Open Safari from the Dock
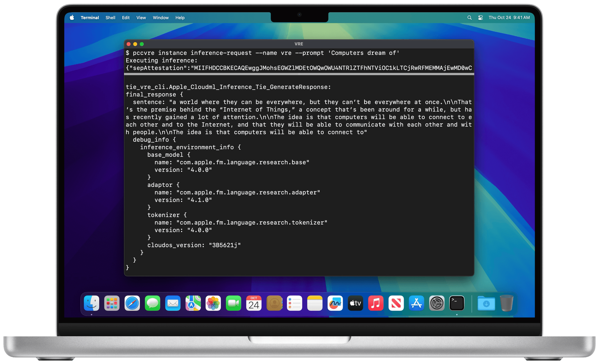Screen dimensions: 599x364 [x=132, y=303]
